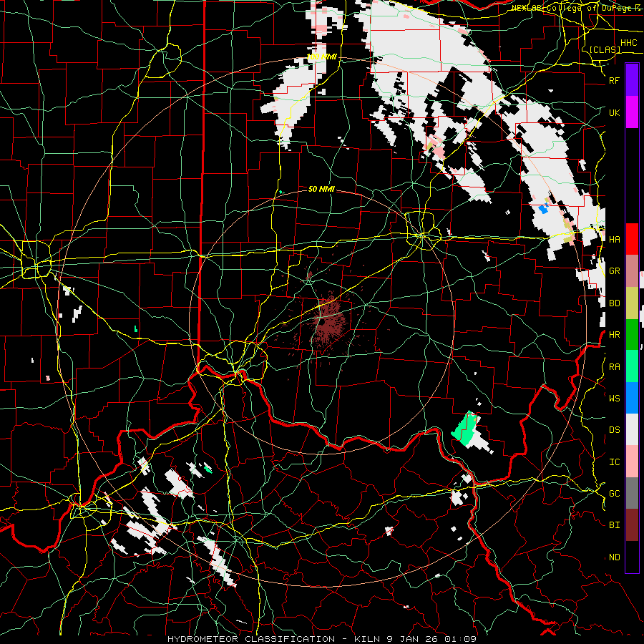
Task: Click the HA red legend swatch
Action: (632, 239)
